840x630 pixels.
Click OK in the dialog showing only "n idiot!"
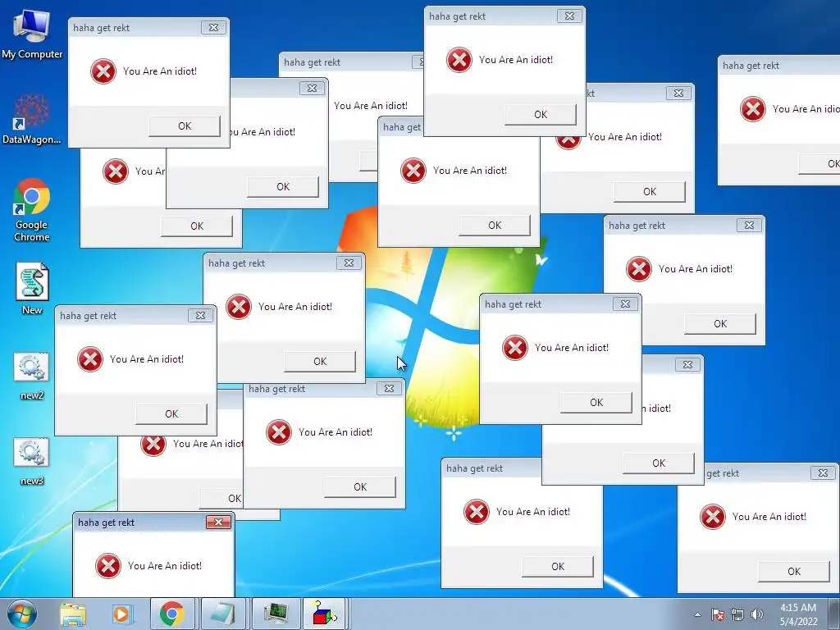(659, 463)
